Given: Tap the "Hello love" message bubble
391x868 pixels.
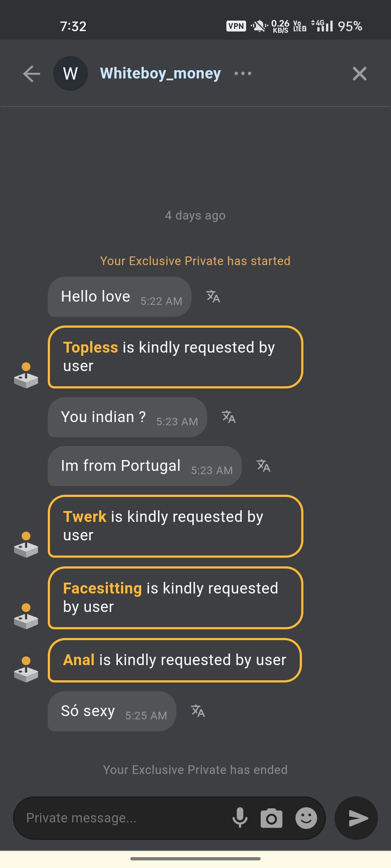Looking at the screenshot, I should pos(119,297).
